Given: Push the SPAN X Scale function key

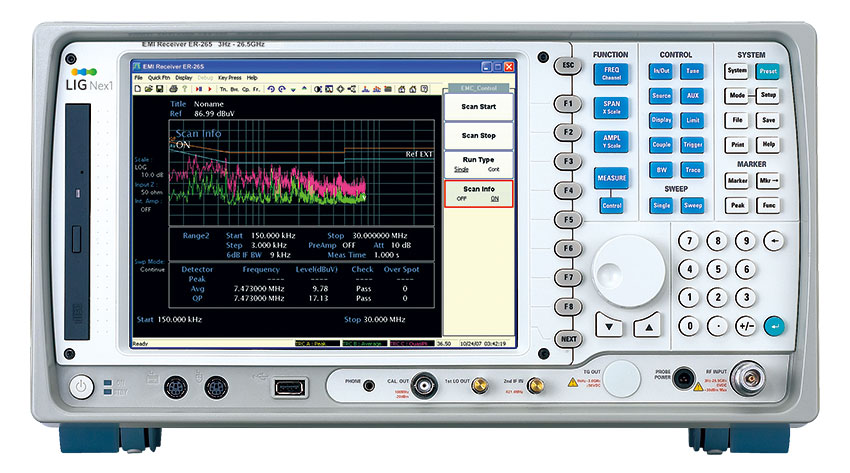Looking at the screenshot, I should point(611,107).
